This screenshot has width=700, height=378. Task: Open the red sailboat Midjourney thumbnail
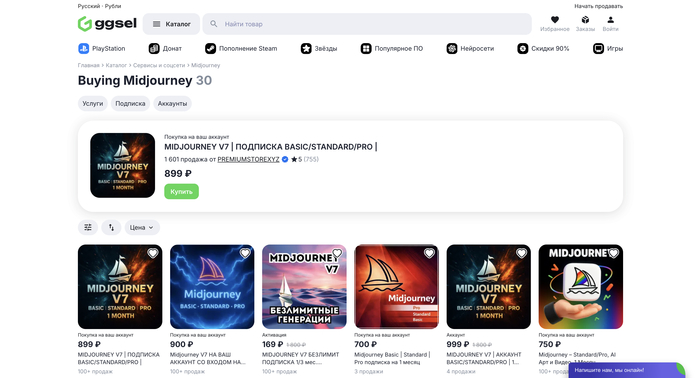(x=396, y=287)
